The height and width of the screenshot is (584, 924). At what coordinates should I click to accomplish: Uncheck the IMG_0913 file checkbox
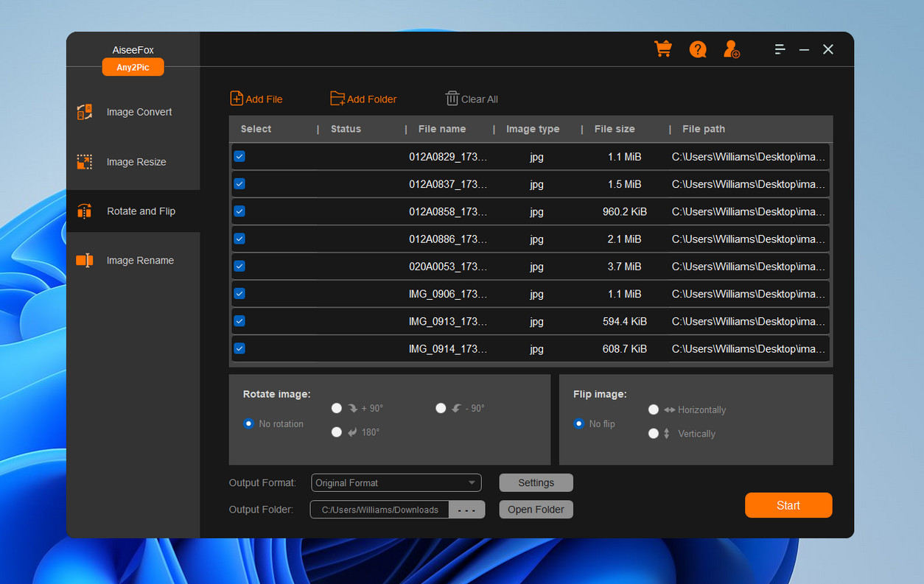239,321
